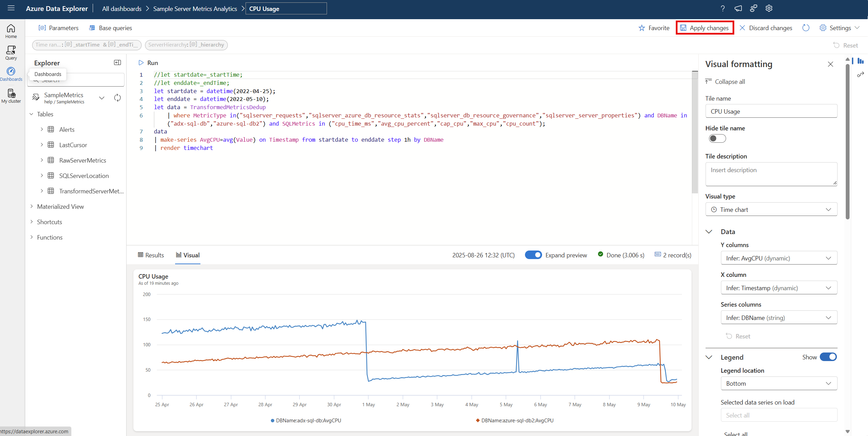Open the Parameters menu item
The image size is (868, 436).
(x=58, y=28)
